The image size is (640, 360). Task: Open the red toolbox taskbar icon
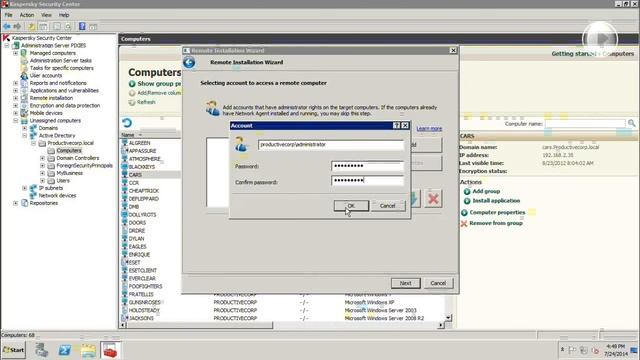tap(110, 350)
